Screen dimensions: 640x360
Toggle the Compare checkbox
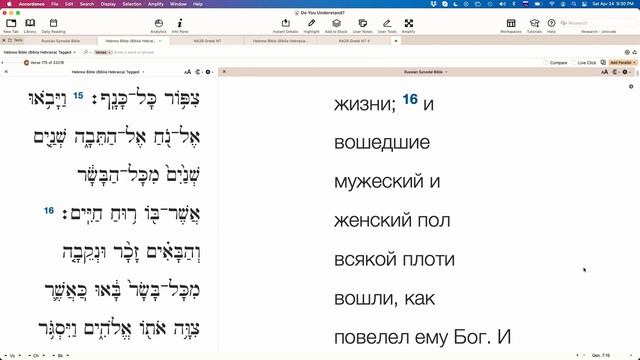pyautogui.click(x=546, y=63)
